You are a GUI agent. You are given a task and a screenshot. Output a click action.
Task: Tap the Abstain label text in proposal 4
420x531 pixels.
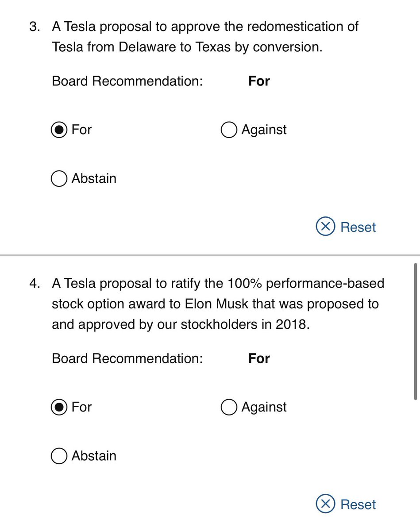pyautogui.click(x=94, y=456)
